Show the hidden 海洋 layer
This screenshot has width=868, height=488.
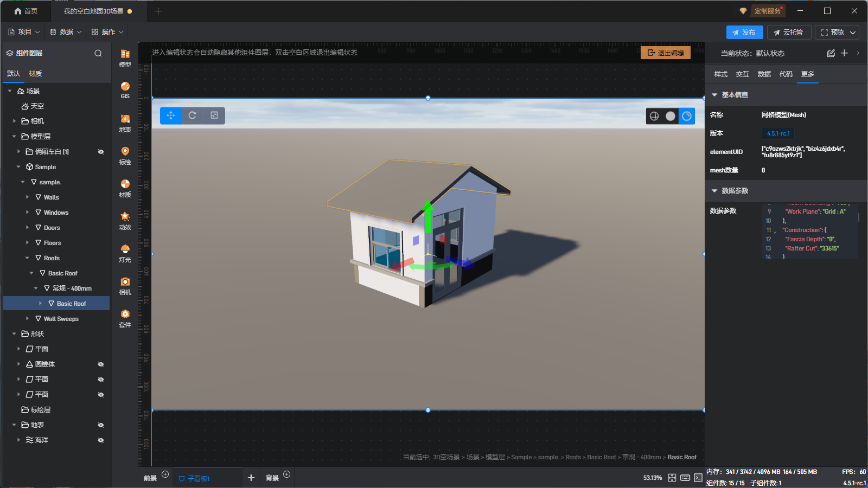click(x=101, y=440)
